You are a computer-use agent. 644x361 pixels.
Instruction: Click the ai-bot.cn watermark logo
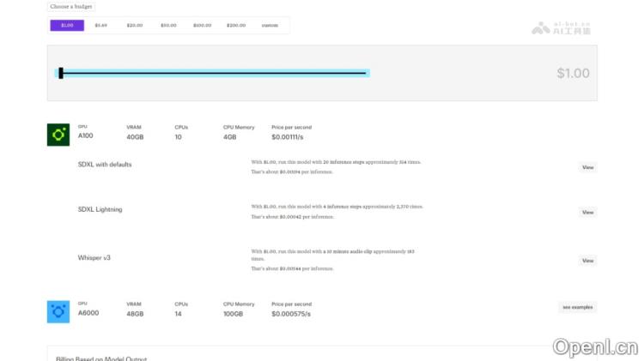(561, 27)
